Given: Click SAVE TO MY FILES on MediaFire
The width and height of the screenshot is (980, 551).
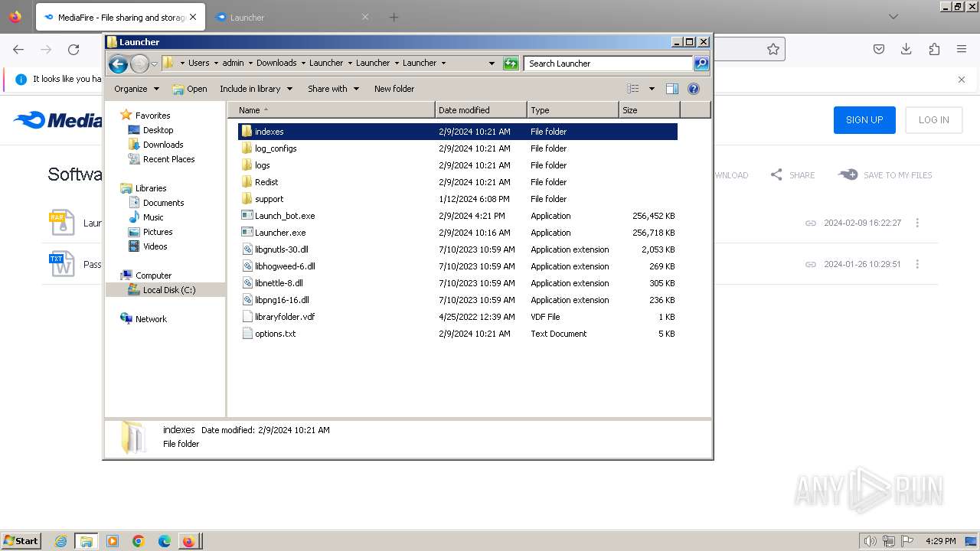Looking at the screenshot, I should click(886, 175).
